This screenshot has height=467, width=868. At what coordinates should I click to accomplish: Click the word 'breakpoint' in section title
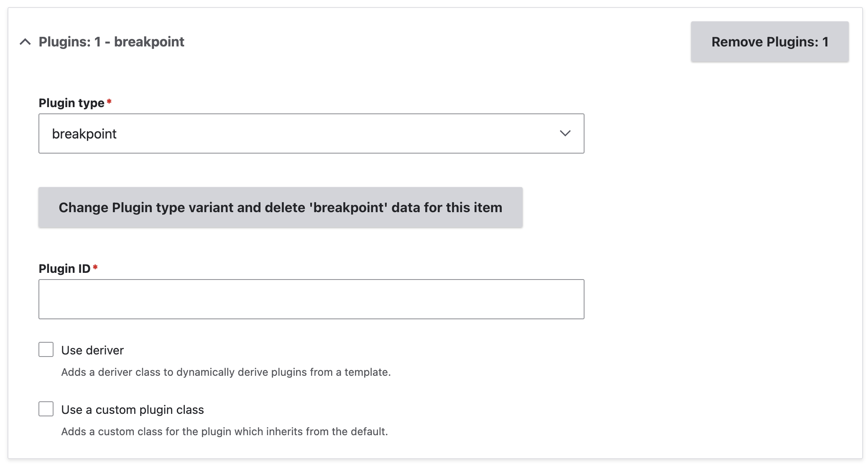point(149,42)
